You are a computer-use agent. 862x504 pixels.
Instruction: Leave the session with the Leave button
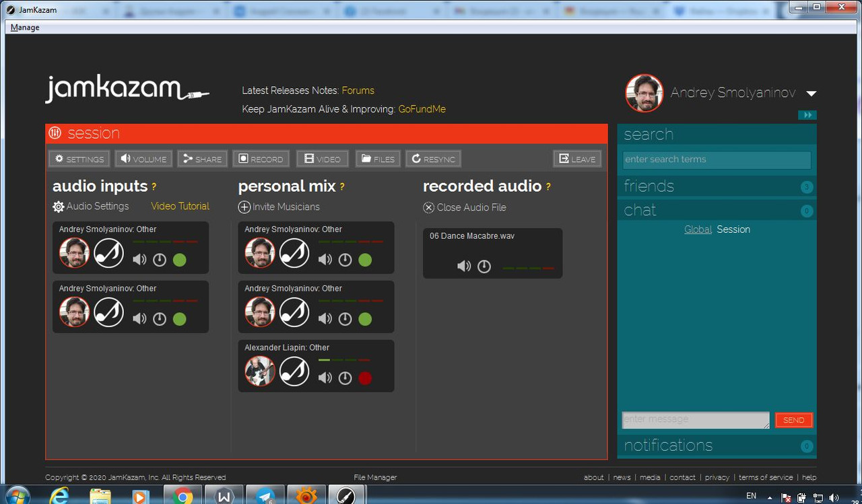tap(577, 159)
